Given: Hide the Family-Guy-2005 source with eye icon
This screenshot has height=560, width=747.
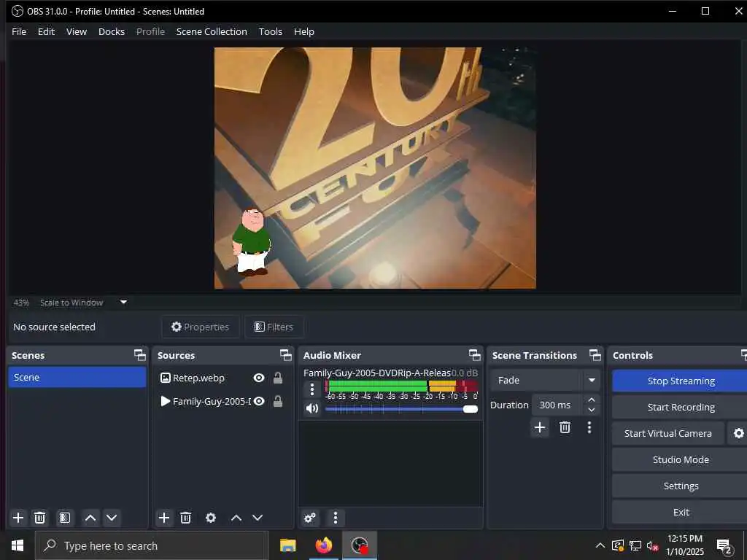Looking at the screenshot, I should (x=259, y=401).
